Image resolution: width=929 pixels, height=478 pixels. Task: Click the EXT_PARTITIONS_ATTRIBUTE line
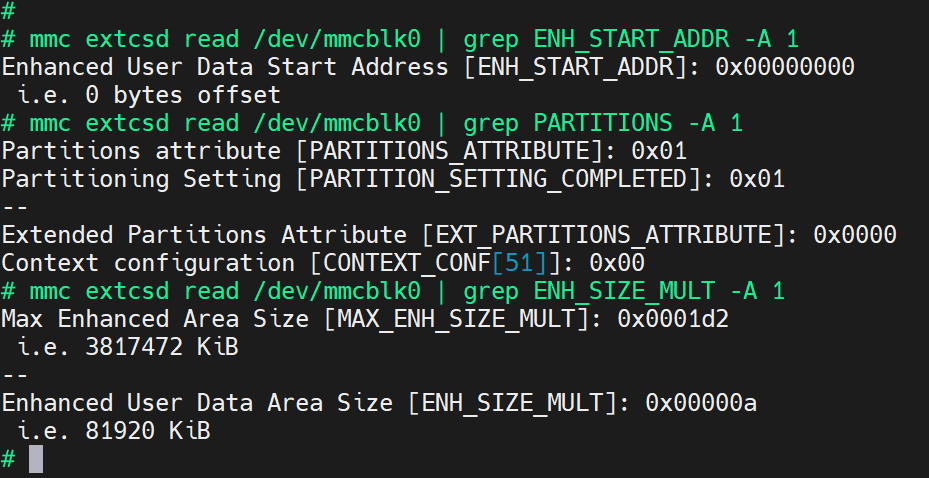point(449,235)
